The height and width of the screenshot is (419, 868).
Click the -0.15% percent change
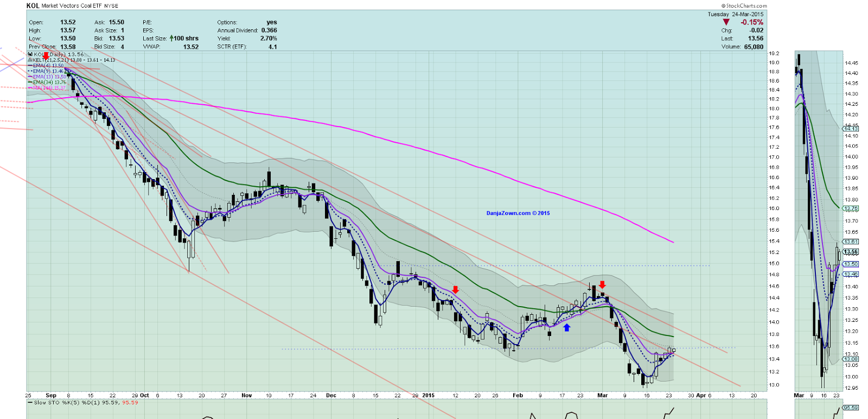coord(752,22)
